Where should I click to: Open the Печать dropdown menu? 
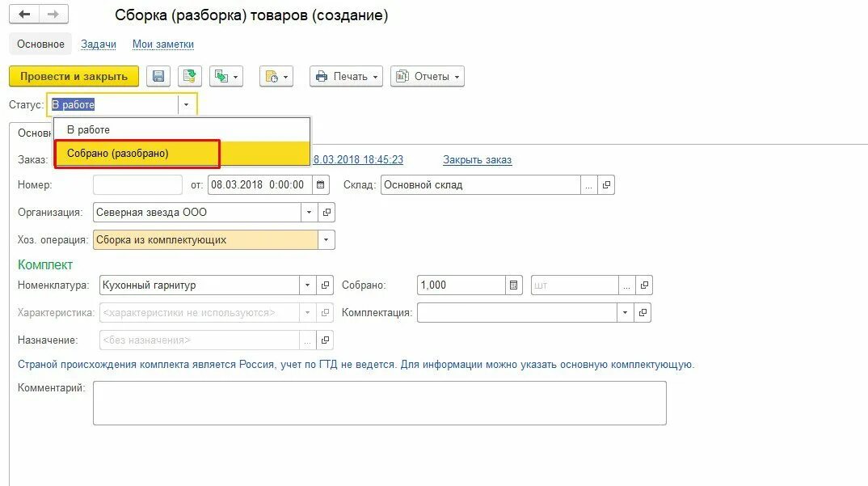347,77
